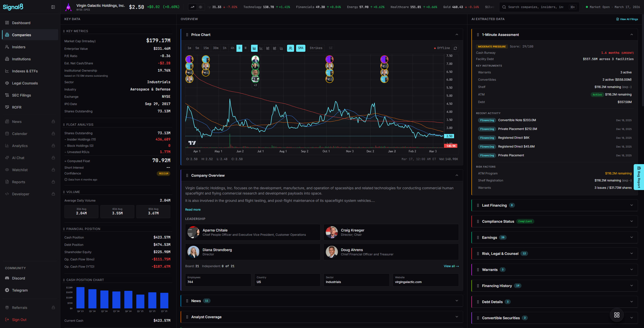Click the search companies input field
644x328 pixels.
tap(539, 7)
